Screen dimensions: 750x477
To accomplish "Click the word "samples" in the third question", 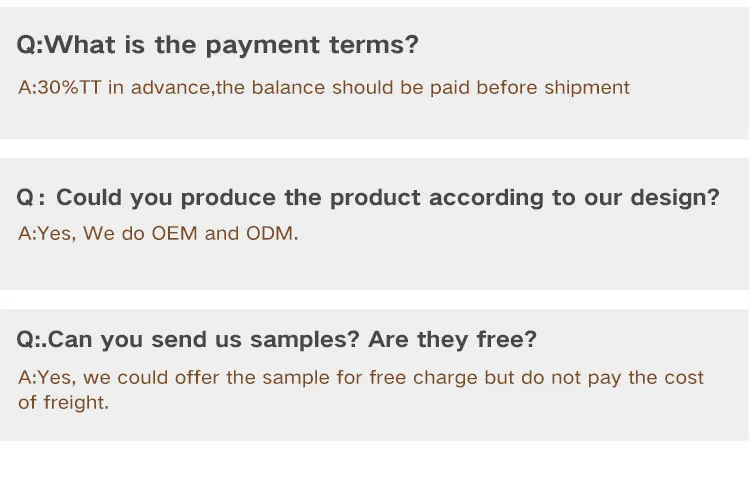I will tap(304, 340).
